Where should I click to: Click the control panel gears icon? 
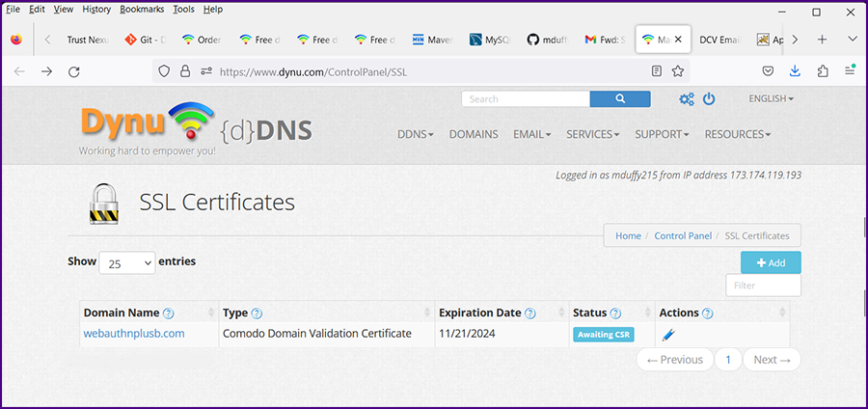686,99
